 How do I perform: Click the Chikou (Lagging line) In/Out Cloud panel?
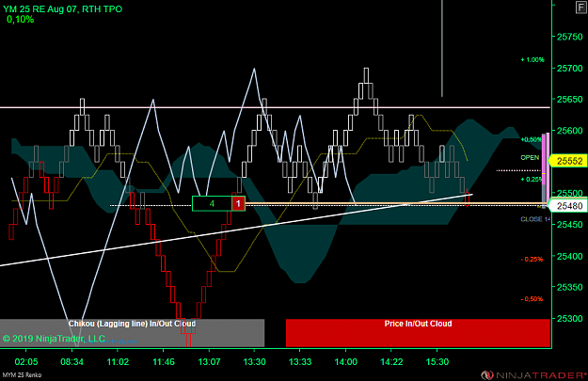(132, 333)
